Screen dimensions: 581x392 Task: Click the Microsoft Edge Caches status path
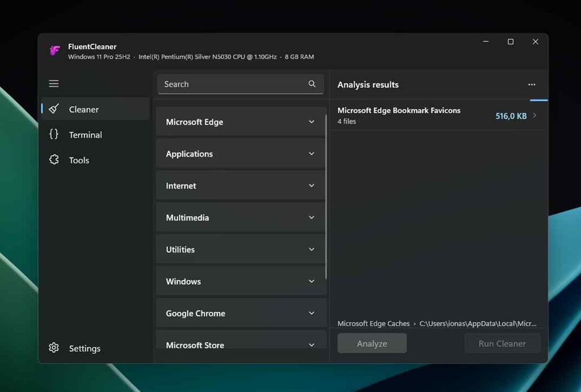(437, 323)
